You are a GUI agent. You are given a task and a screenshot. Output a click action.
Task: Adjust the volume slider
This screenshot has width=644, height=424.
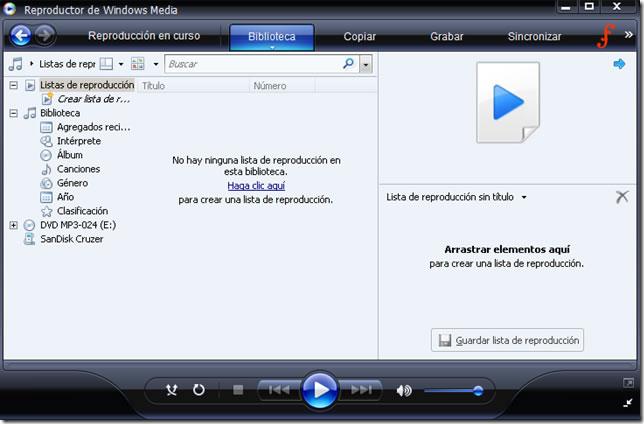[x=454, y=391]
